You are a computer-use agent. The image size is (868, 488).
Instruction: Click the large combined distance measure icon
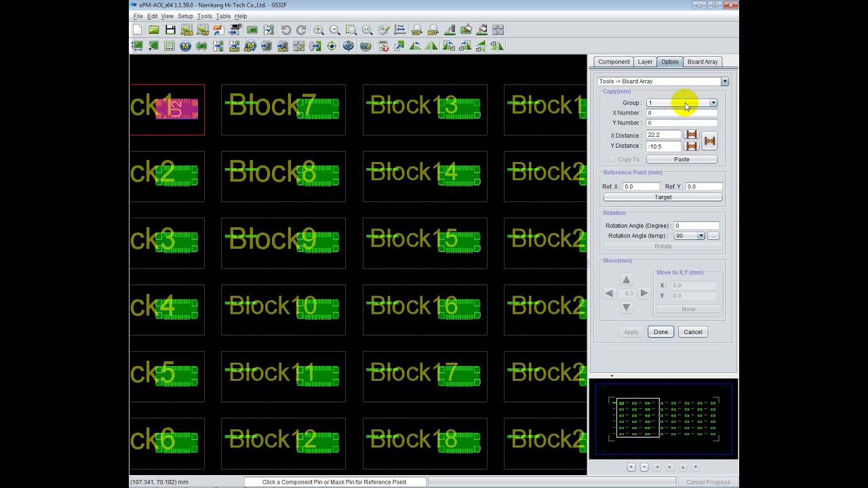709,140
